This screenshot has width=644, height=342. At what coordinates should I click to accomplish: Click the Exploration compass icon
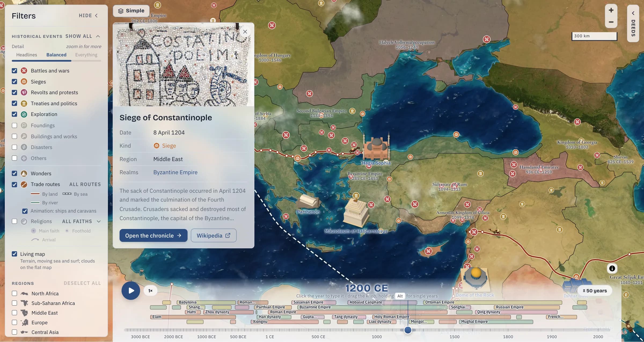24,114
